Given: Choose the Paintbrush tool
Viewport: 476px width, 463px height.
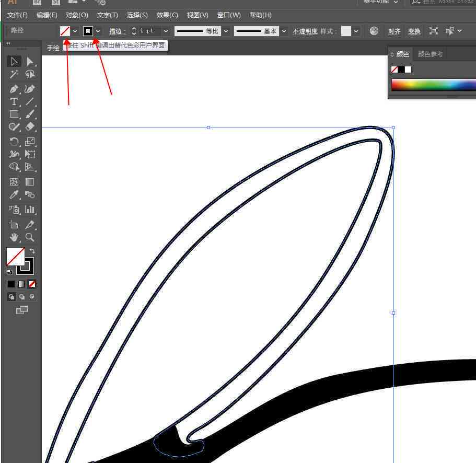Looking at the screenshot, I should (30, 114).
